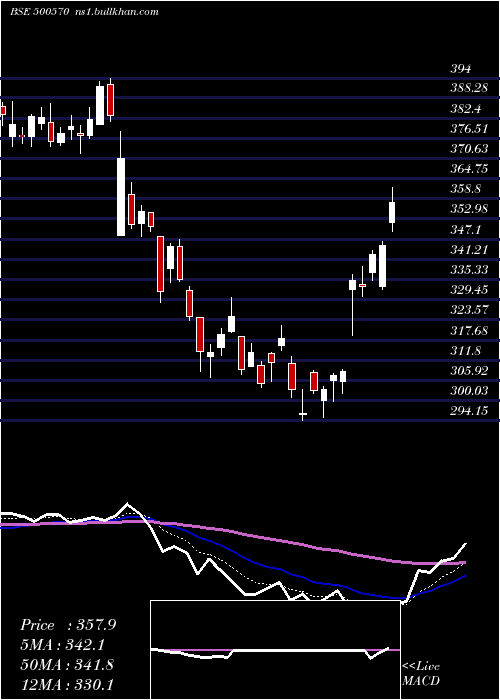
Task: Select the 347.1 price level label
Action: [466, 229]
